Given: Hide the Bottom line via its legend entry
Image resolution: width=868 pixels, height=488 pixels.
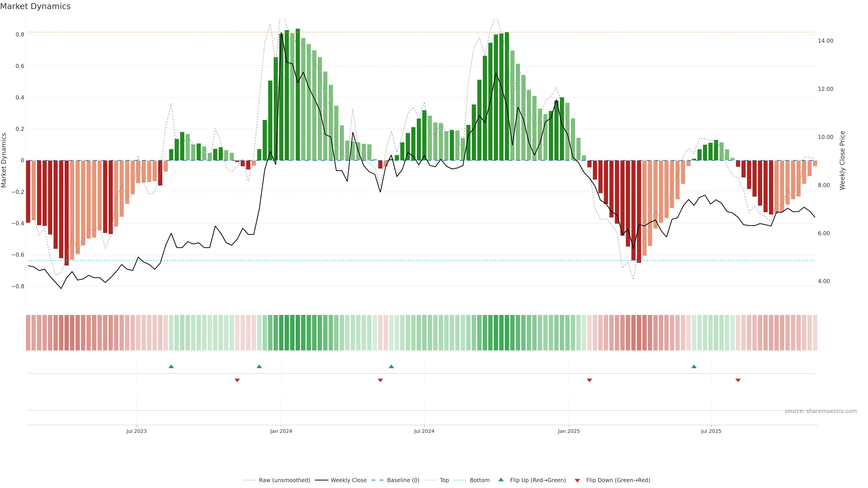Looking at the screenshot, I should pos(479,480).
